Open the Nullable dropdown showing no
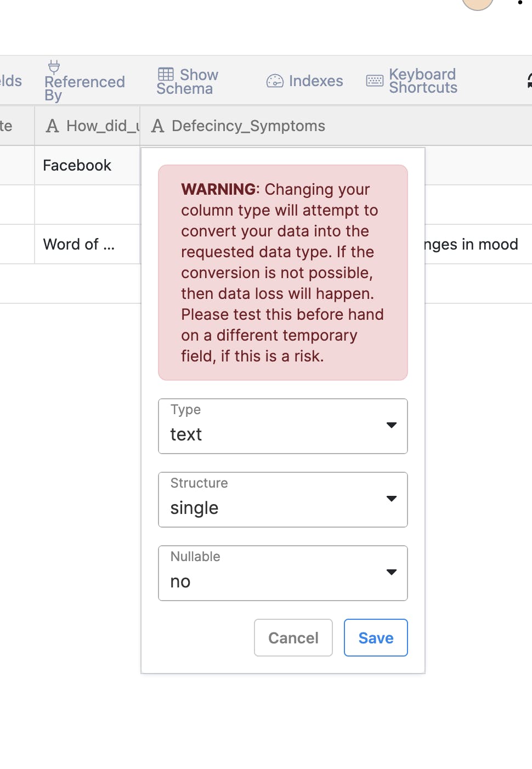This screenshot has height=769, width=532. pyautogui.click(x=283, y=573)
